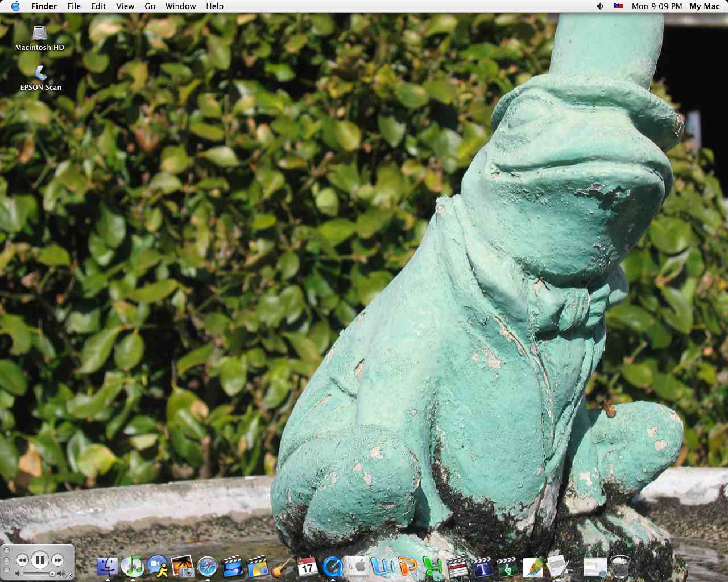Viewport: 728px width, 582px height.
Task: Open the US flag input menu
Action: click(x=619, y=6)
